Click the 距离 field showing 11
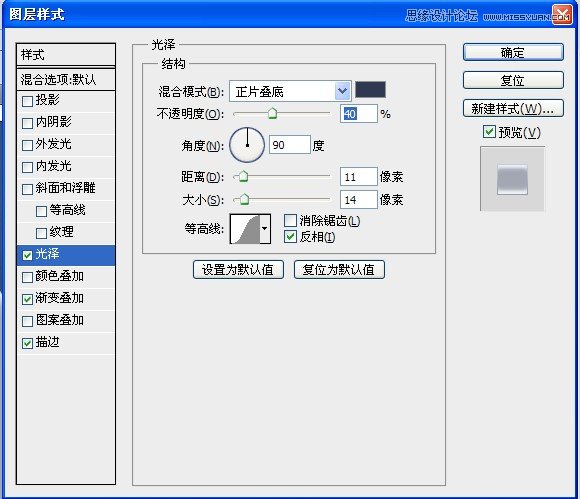Image resolution: width=580 pixels, height=499 pixels. [x=358, y=177]
